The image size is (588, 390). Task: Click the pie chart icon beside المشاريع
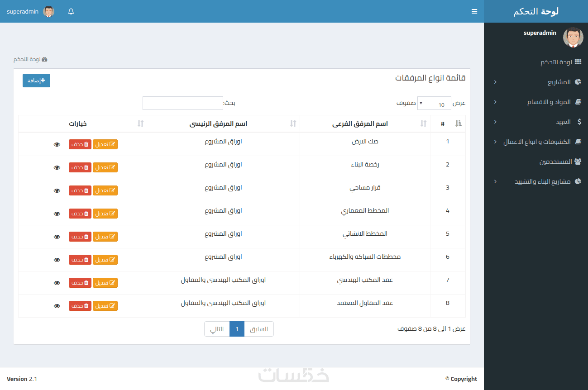[x=578, y=82]
